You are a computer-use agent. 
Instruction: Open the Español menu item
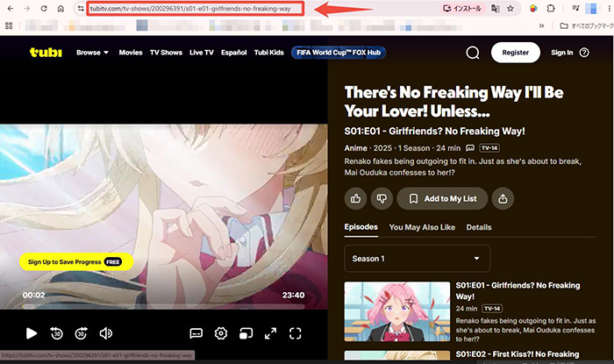[x=234, y=53]
